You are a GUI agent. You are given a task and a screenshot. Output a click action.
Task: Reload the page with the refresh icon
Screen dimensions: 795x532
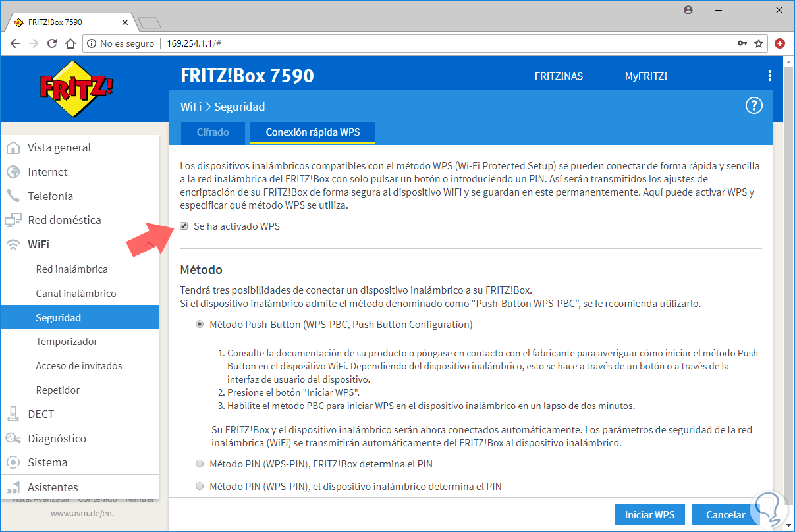(x=52, y=43)
